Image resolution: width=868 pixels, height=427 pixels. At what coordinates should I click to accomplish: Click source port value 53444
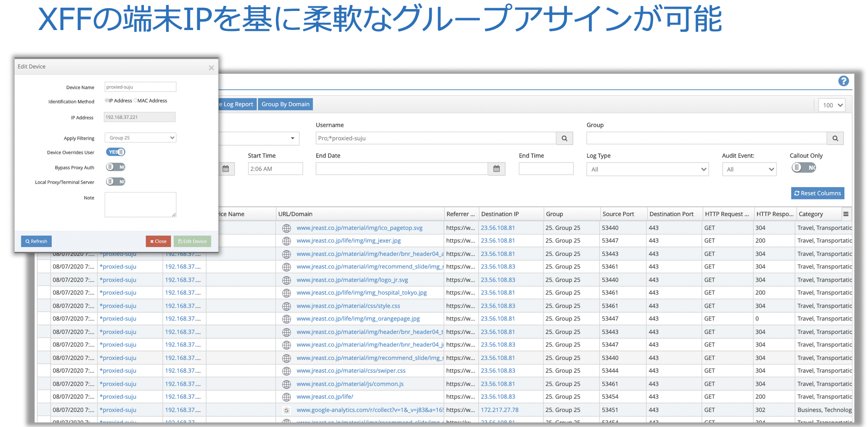pos(610,371)
